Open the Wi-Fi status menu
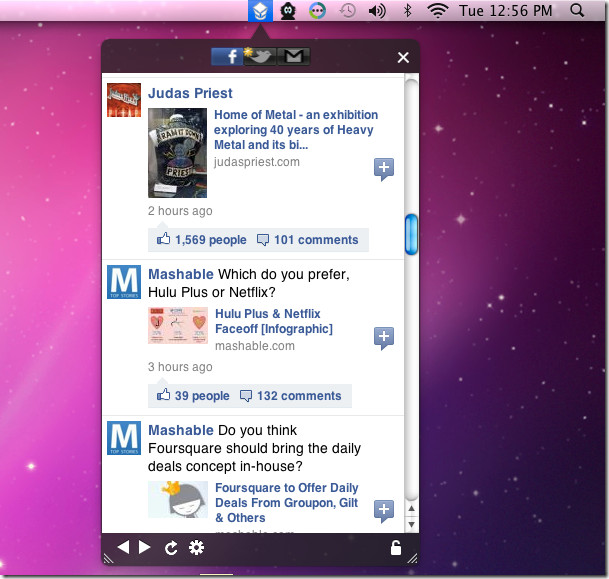This screenshot has height=579, width=609. pos(438,11)
